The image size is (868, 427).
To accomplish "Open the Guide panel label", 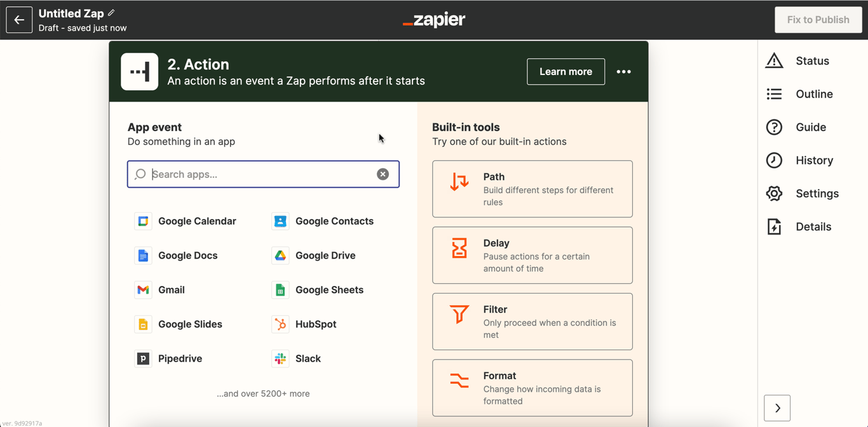I will [x=811, y=127].
